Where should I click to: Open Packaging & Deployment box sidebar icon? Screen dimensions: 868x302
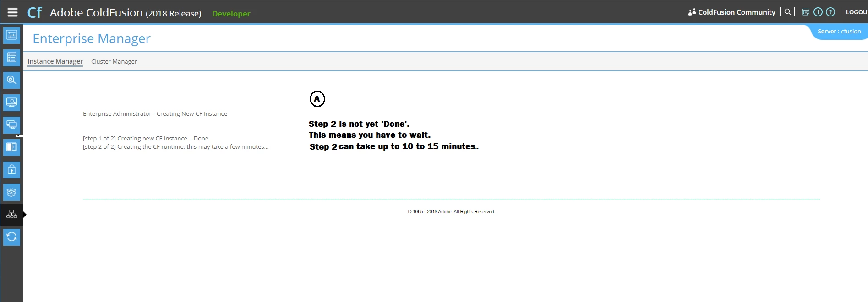click(12, 192)
